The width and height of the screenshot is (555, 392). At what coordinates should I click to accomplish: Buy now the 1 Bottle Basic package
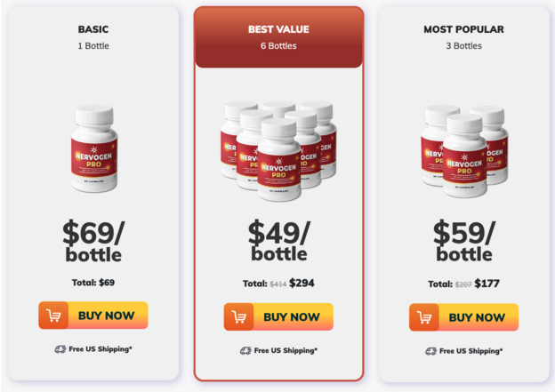[93, 316]
